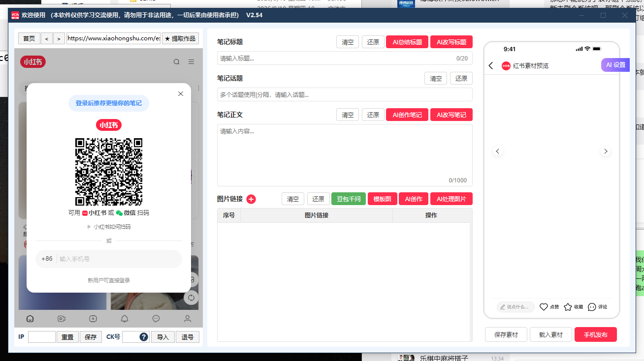The width and height of the screenshot is (644, 361).
Task: Click the red plus icon next to 图片链接
Action: (251, 199)
